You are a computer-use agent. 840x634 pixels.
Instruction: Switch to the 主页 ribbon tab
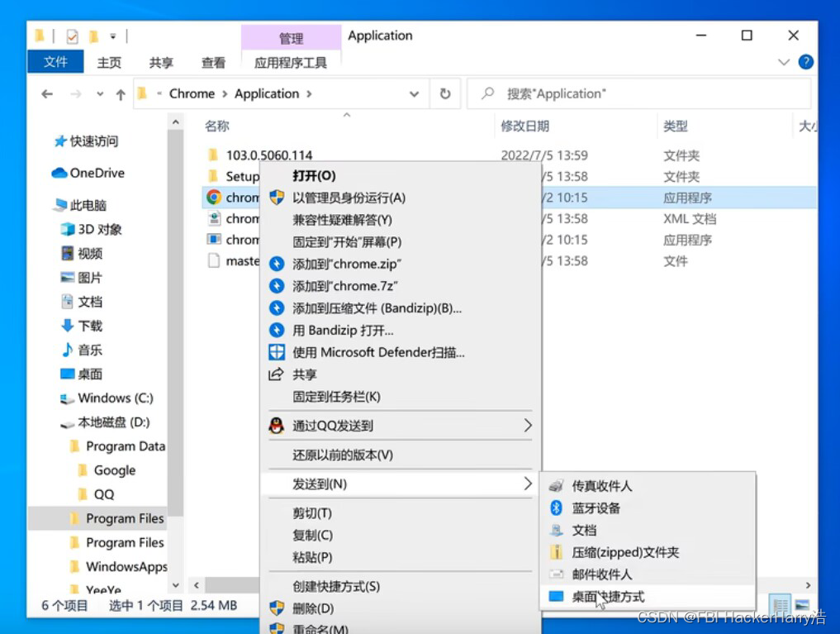coord(109,63)
